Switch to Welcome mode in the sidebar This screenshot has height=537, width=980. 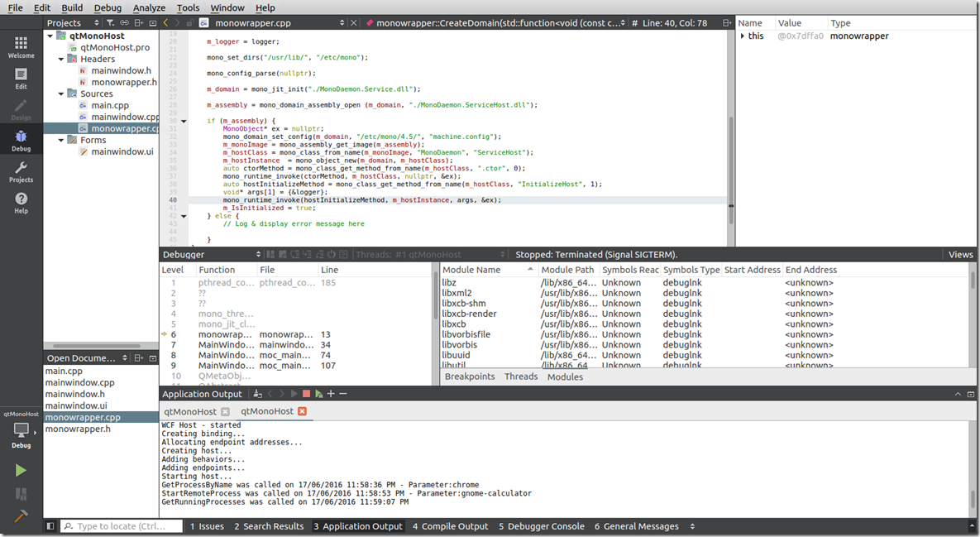[x=21, y=46]
